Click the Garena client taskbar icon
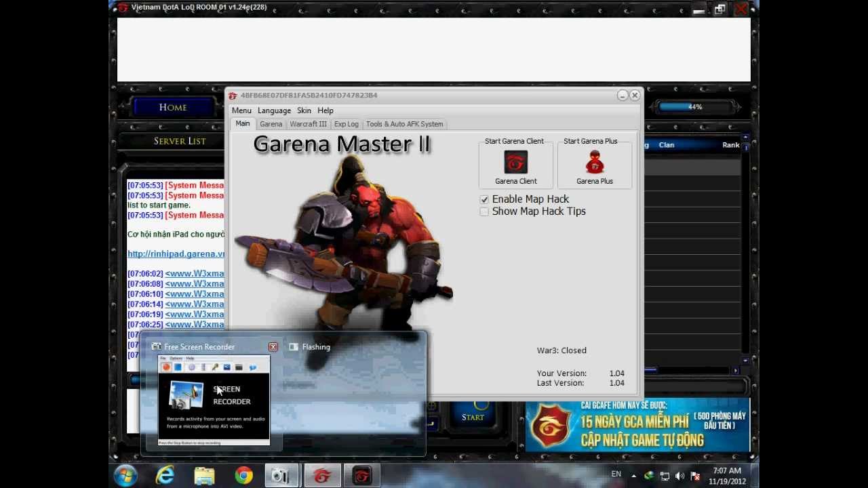 [322, 475]
